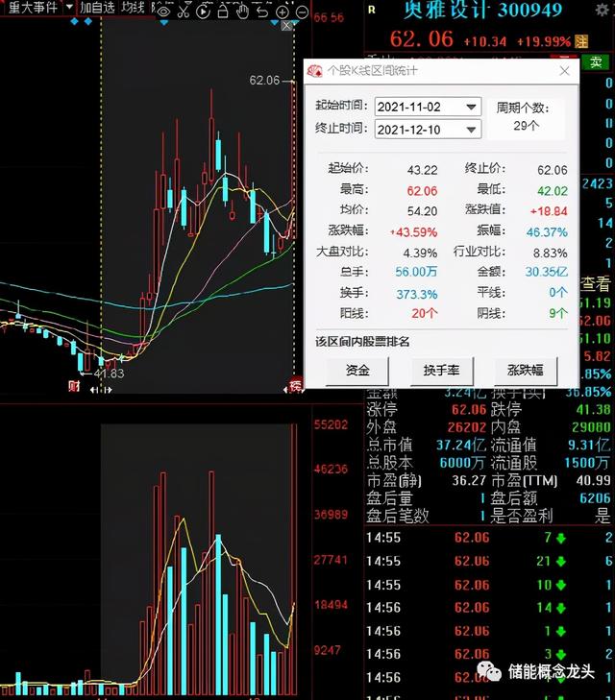
Task: Click the green 卖 sell button
Action: tap(596, 61)
